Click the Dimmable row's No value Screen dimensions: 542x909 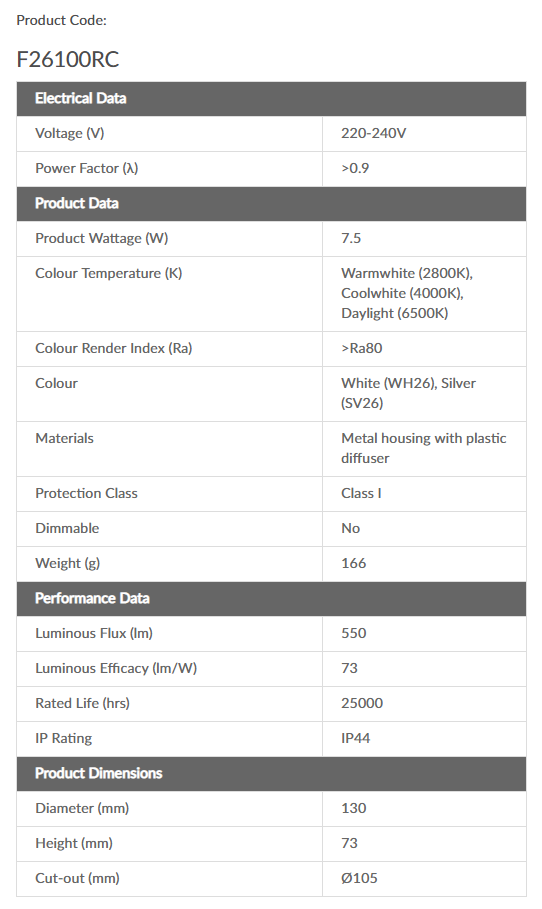[350, 528]
